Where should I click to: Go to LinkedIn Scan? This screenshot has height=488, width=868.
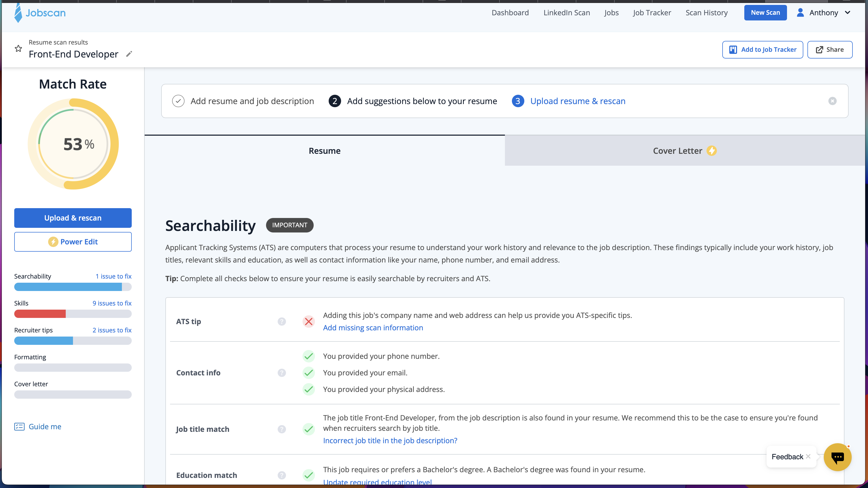[x=567, y=12]
